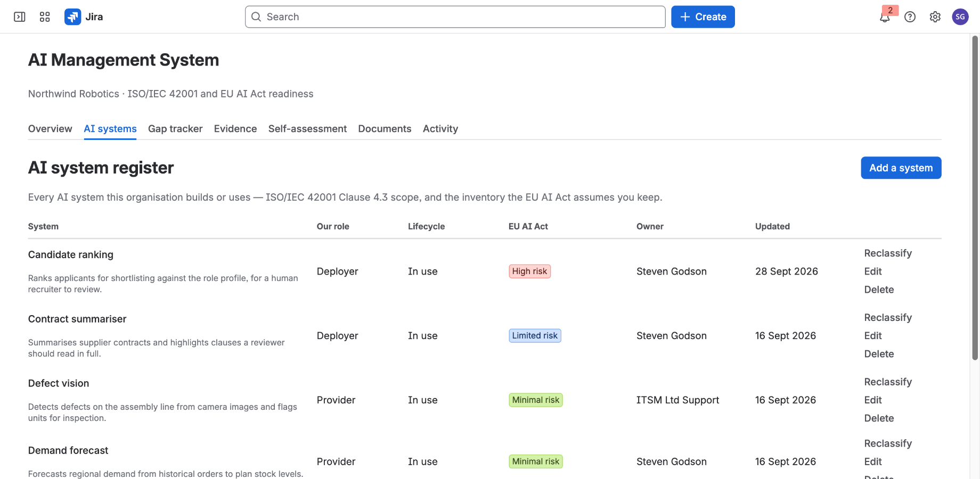
Task: Select the AI systems tab
Action: point(110,129)
